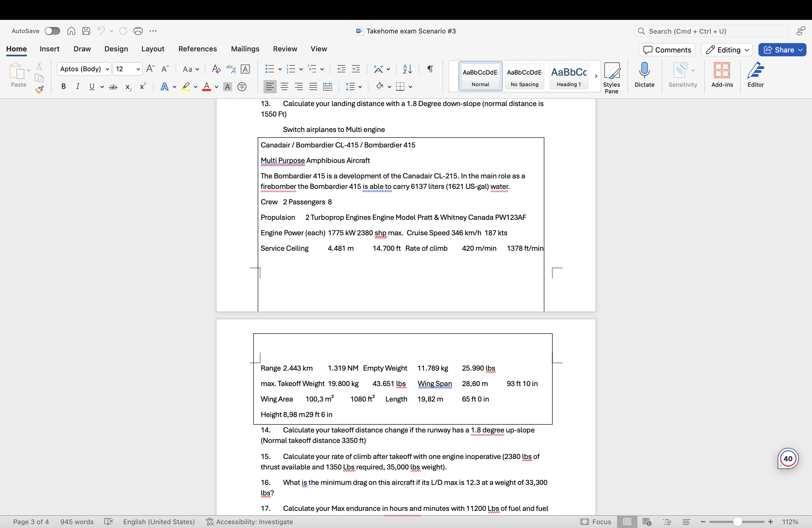
Task: Click the Sort A-Z icon
Action: 407,69
